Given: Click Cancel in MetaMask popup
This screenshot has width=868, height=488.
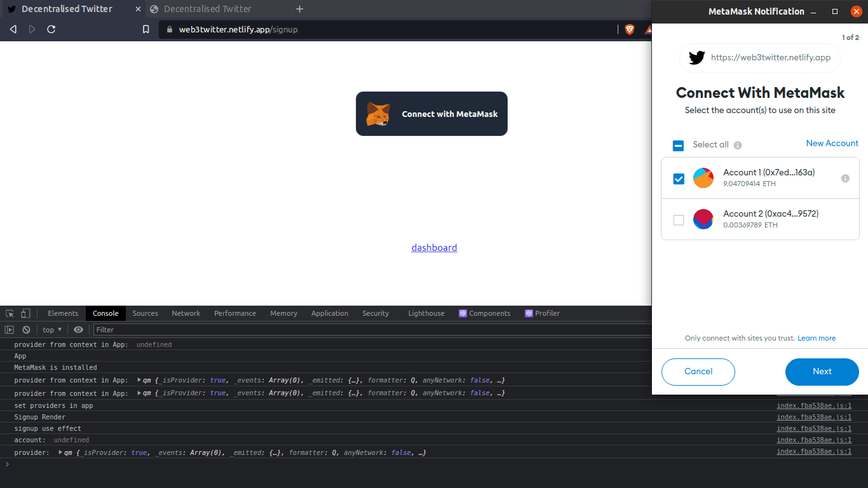Looking at the screenshot, I should click(x=698, y=372).
